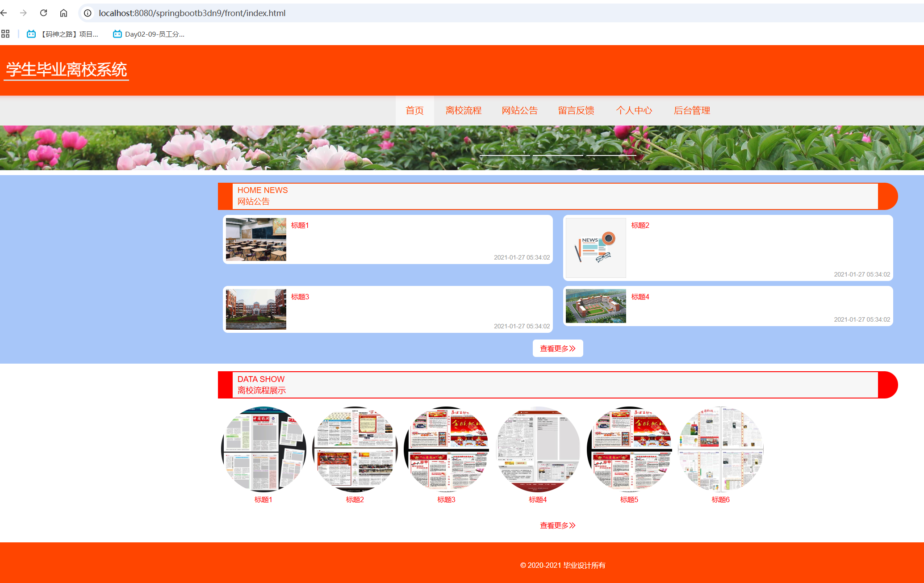Screen dimensions: 924x583
Task: Open the Day02-09 bookmark
Action: (149, 34)
